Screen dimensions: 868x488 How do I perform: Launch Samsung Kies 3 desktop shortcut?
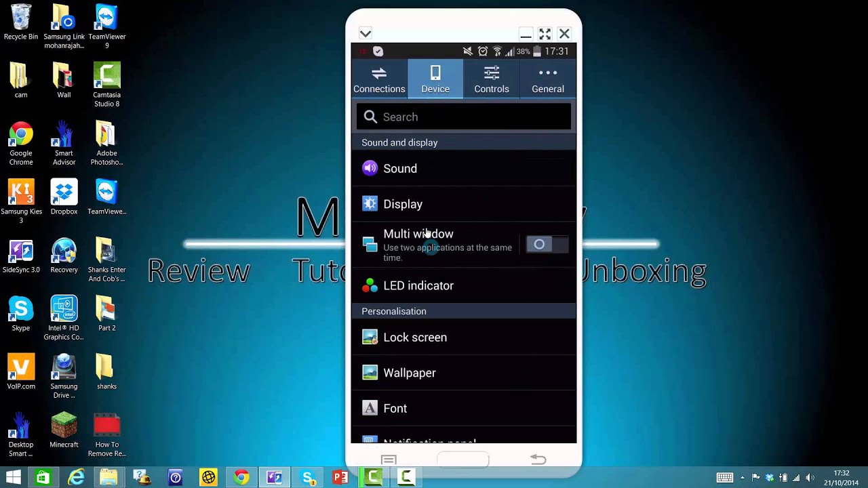21,201
